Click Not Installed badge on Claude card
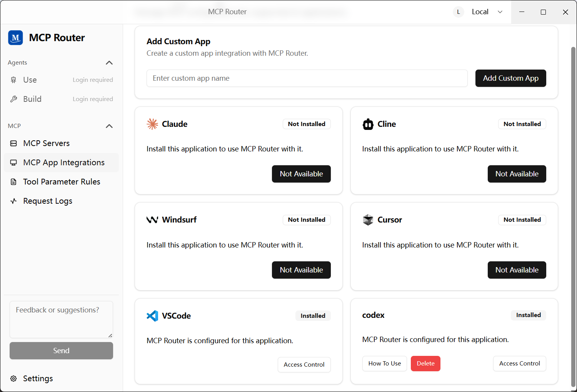Image resolution: width=577 pixels, height=392 pixels. pyautogui.click(x=307, y=124)
